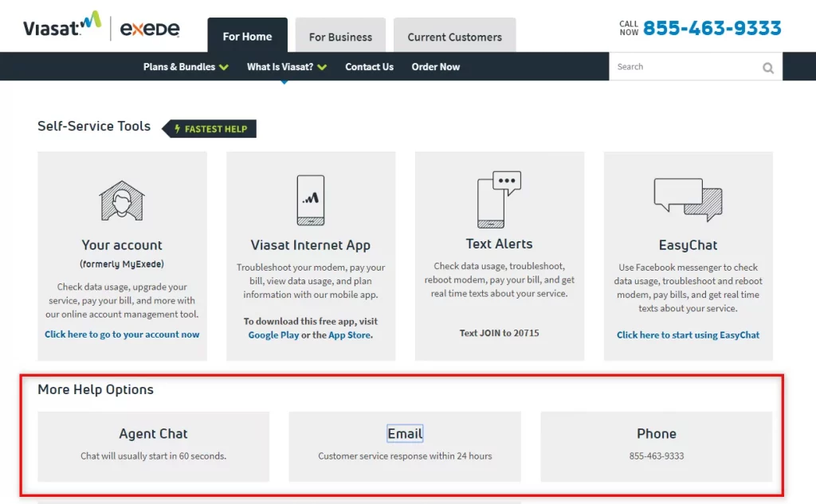Click the Exede logo
Viewport: 816px width, 504px height.
(x=150, y=28)
